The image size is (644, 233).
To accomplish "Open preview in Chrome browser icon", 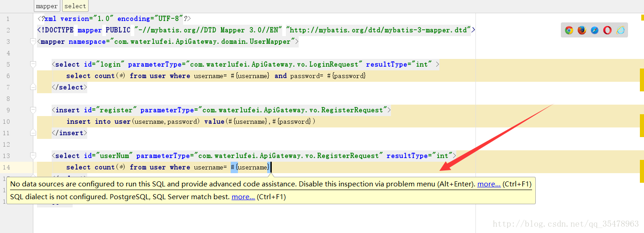I will [x=569, y=30].
